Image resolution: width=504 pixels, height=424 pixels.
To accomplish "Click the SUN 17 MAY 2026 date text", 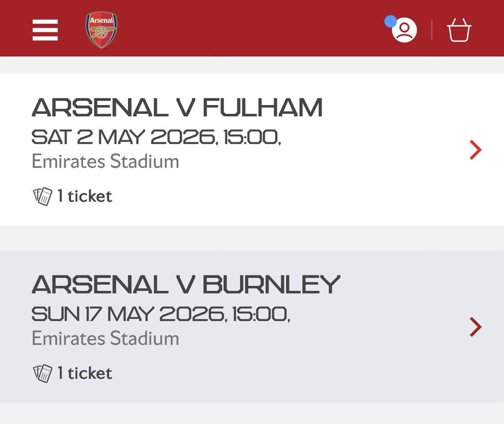I will point(161,314).
